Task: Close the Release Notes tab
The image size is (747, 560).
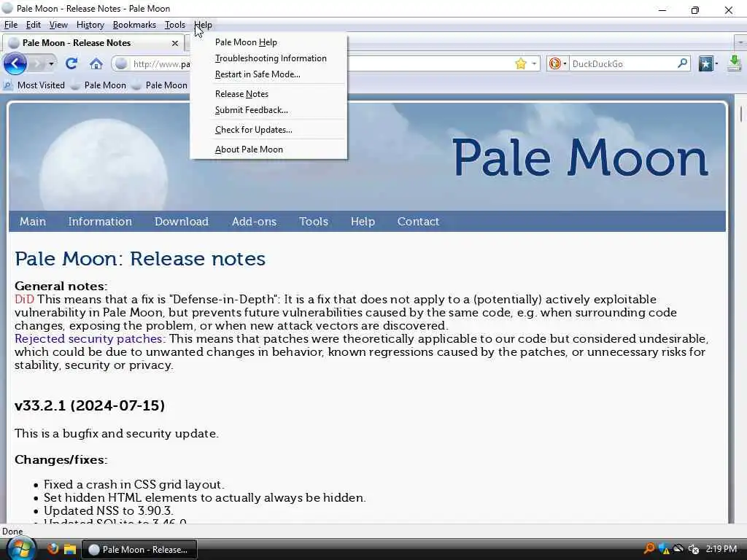Action: [x=175, y=43]
